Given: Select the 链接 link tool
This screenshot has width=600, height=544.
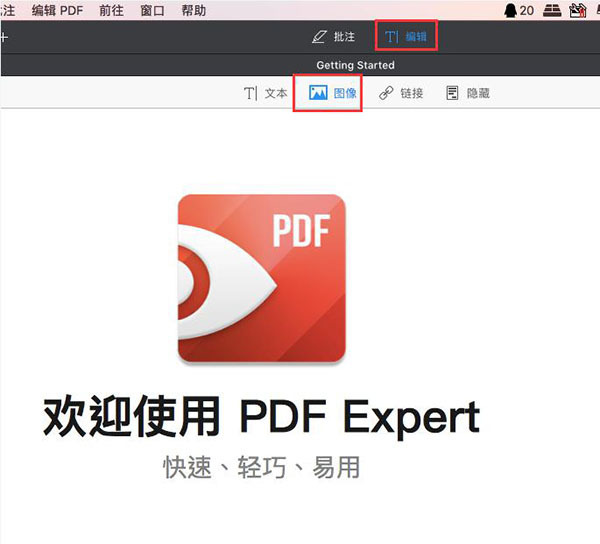Looking at the screenshot, I should 401,93.
